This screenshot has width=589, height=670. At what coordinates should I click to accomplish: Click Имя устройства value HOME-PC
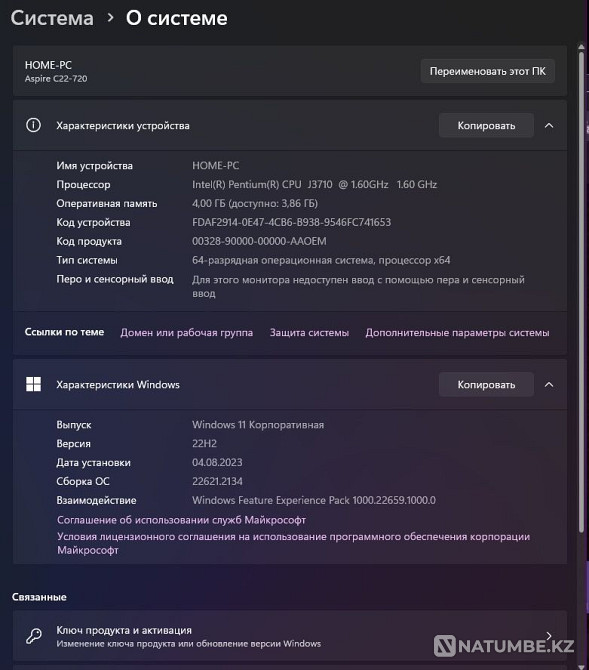[215, 165]
